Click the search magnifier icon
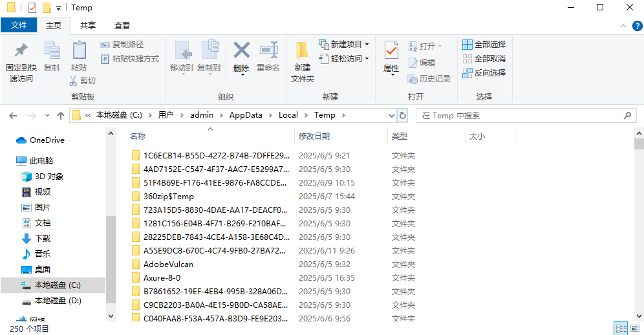Image resolution: width=644 pixels, height=335 pixels. point(627,116)
